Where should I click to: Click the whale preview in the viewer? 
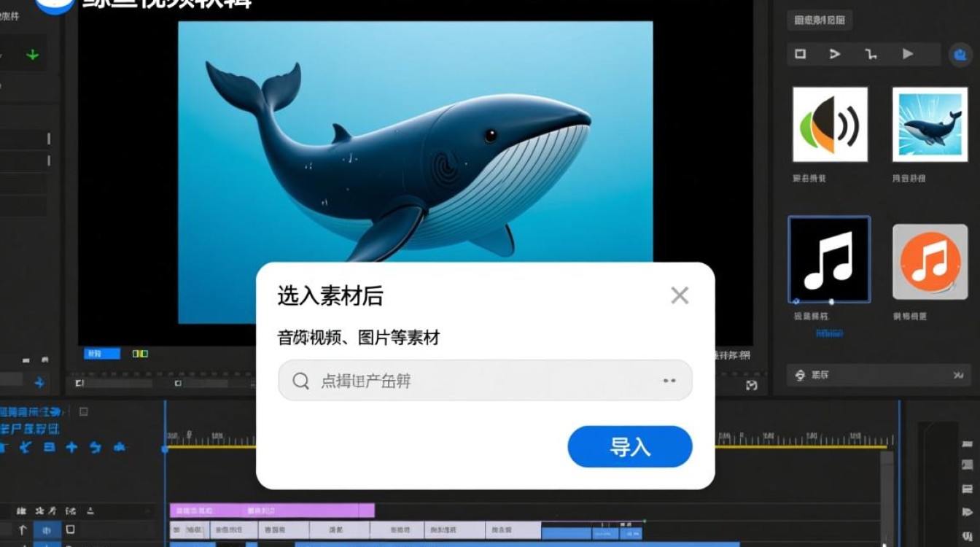[416, 172]
